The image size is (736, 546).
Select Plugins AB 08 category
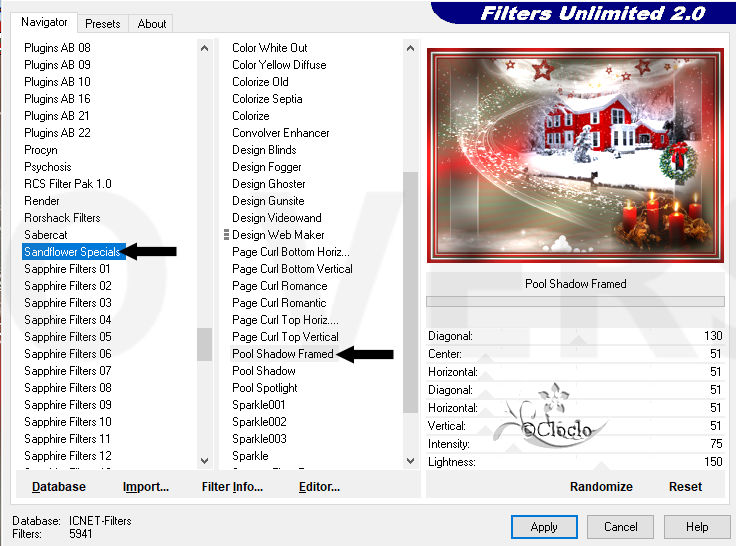(57, 48)
